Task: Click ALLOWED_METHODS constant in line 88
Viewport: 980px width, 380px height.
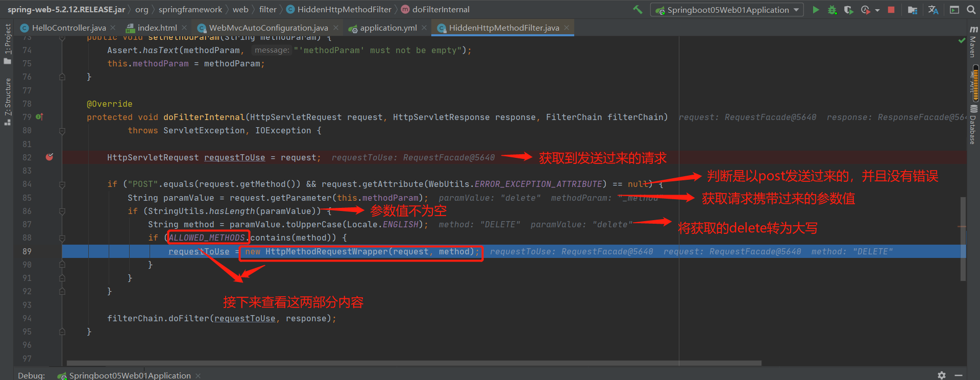Action: point(207,237)
